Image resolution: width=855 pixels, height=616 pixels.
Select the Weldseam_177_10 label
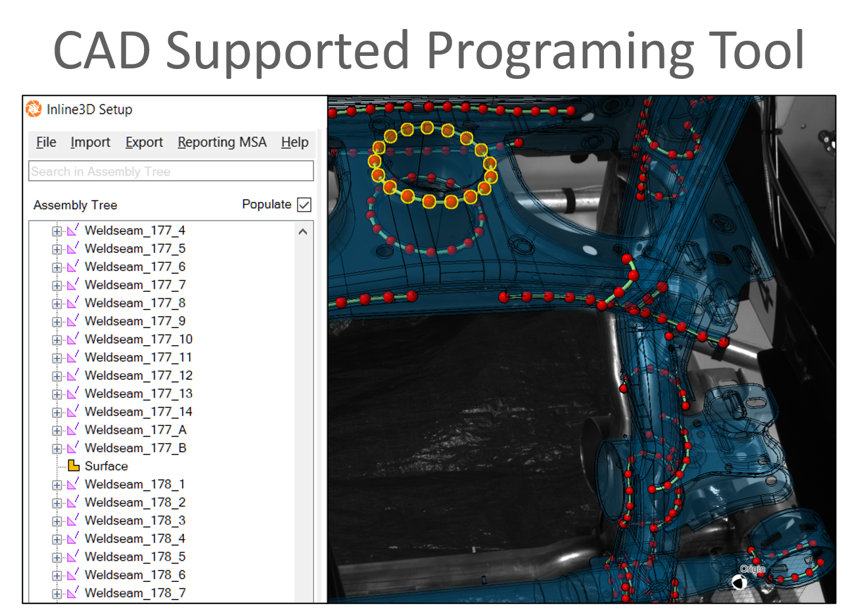click(139, 339)
